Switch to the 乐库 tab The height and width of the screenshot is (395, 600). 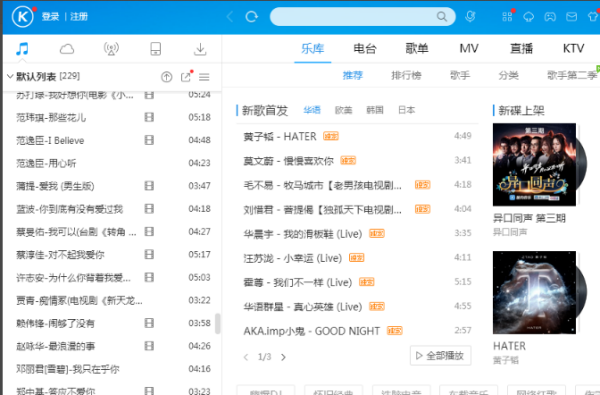312,49
